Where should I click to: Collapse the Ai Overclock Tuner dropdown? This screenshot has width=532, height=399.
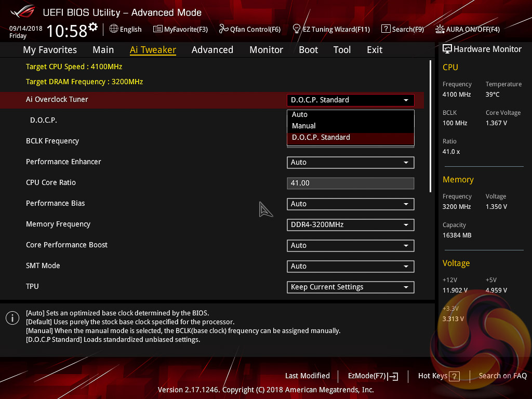pos(351,100)
